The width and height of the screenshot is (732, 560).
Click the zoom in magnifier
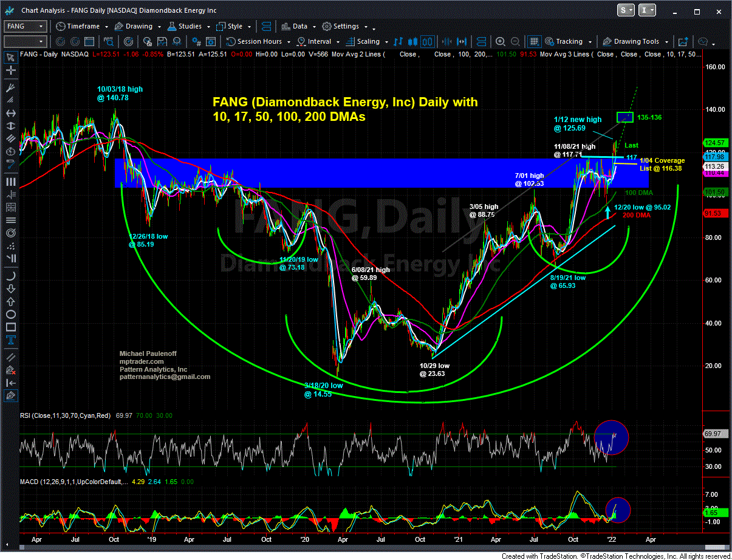(500, 41)
